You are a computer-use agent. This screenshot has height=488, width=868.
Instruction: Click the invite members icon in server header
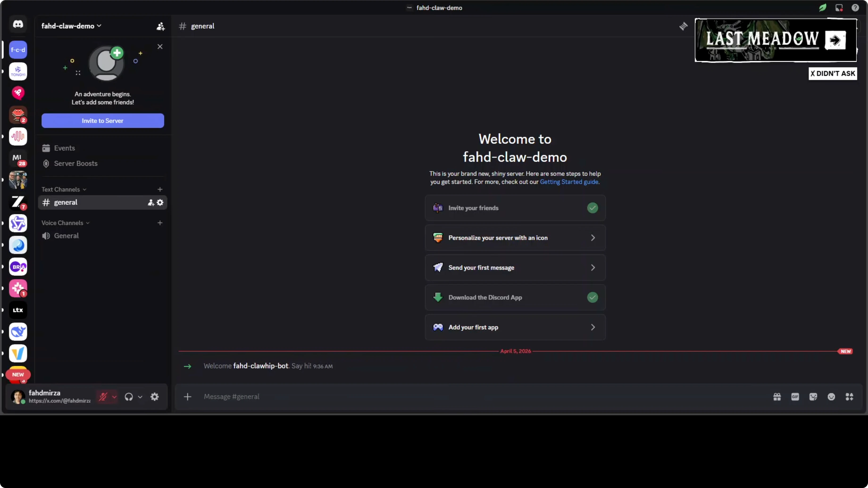[160, 26]
